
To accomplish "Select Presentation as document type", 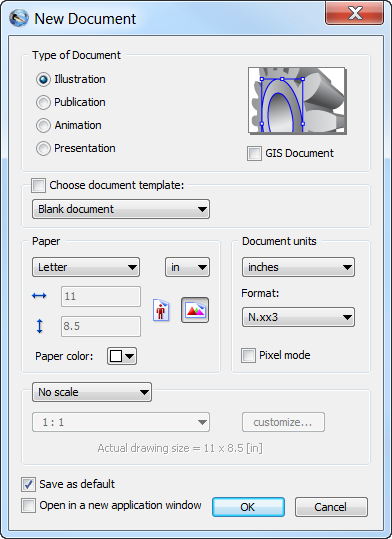I will pos(76,148).
